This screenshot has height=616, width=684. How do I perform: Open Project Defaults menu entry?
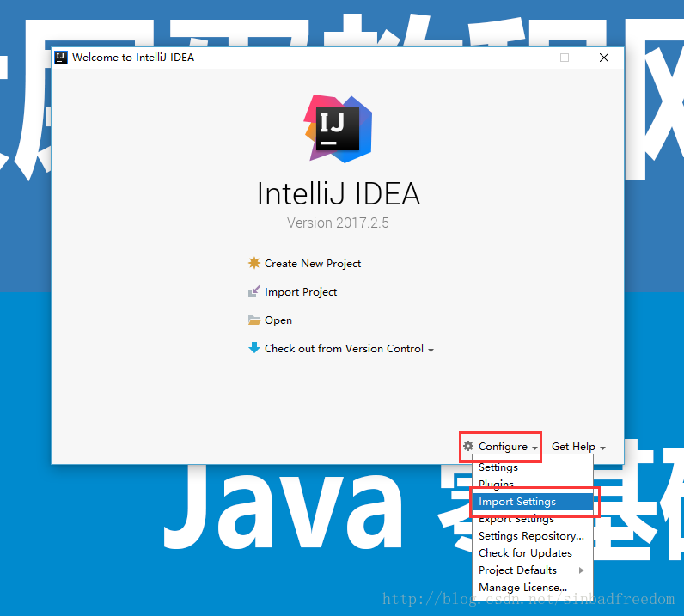[x=533, y=570]
